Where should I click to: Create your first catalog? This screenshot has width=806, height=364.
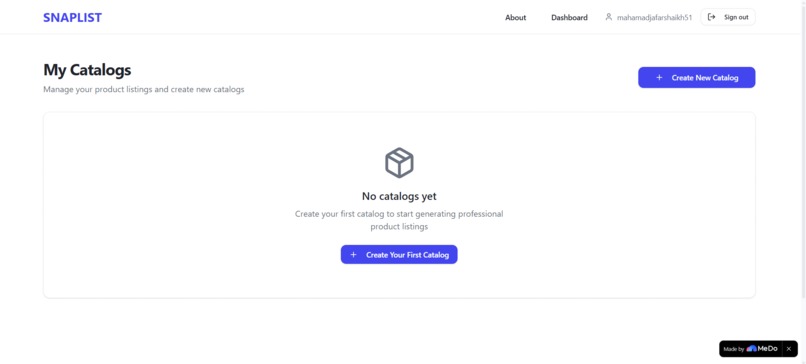pyautogui.click(x=399, y=254)
